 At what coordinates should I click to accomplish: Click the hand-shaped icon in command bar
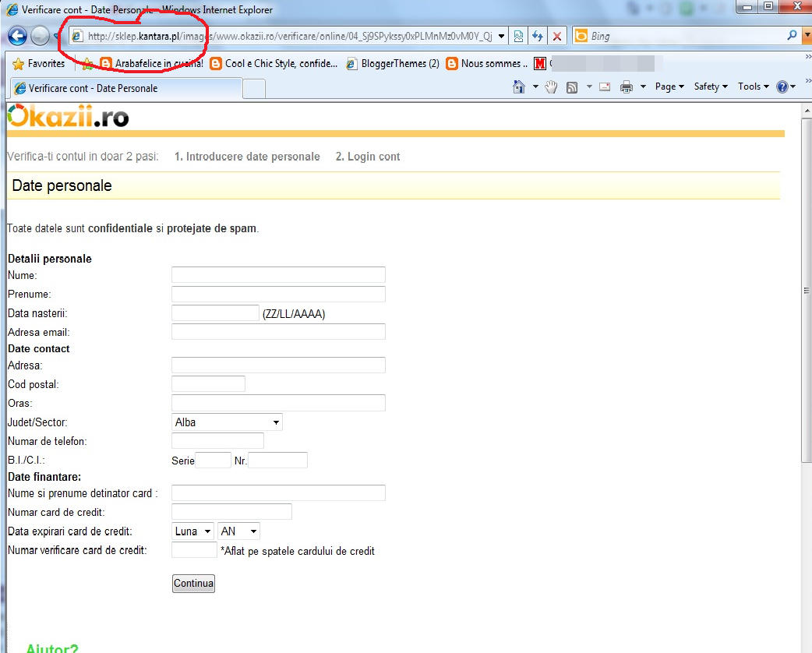click(552, 86)
